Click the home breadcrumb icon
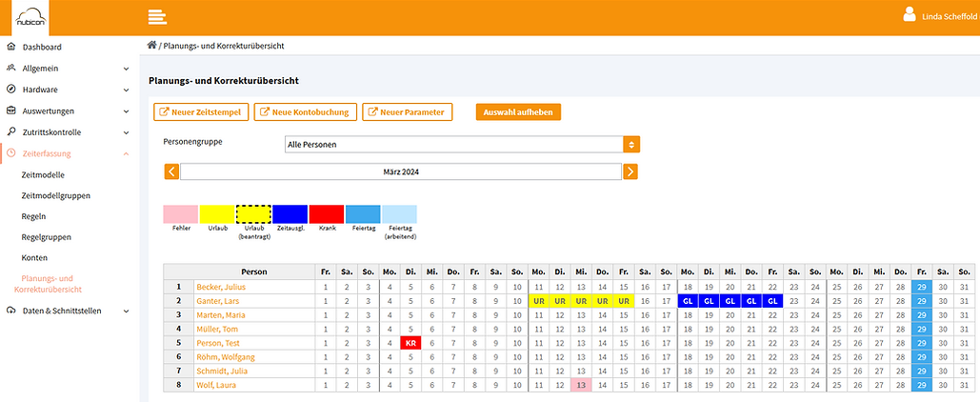The width and height of the screenshot is (980, 402). point(151,45)
